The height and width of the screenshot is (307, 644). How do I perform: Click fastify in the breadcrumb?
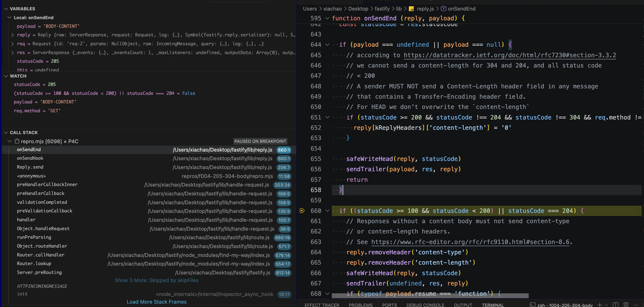pyautogui.click(x=382, y=9)
